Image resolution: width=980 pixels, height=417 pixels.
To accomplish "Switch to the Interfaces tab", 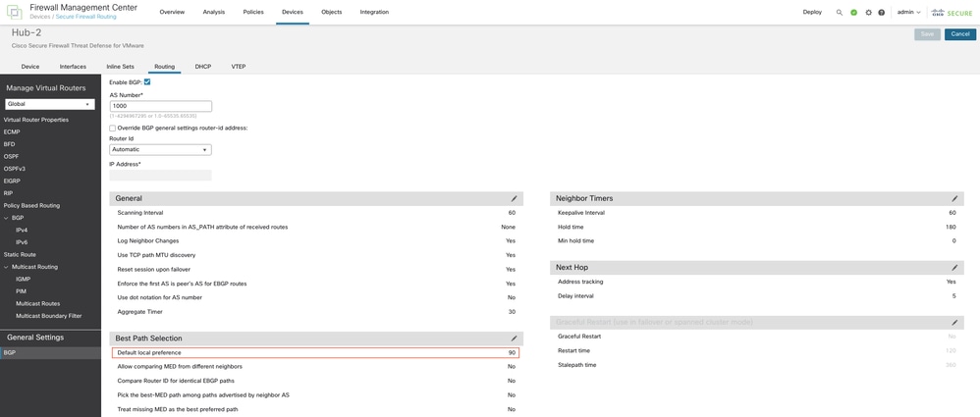I will click(73, 66).
